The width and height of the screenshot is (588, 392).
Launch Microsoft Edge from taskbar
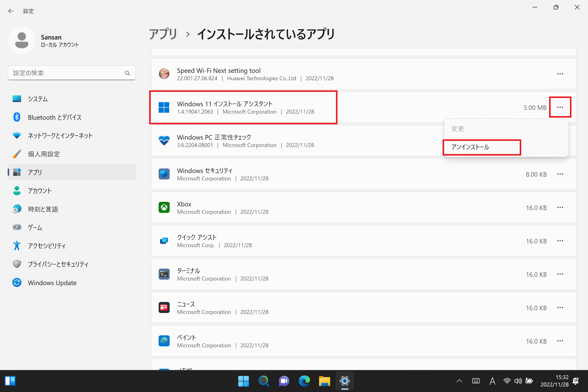tap(304, 381)
